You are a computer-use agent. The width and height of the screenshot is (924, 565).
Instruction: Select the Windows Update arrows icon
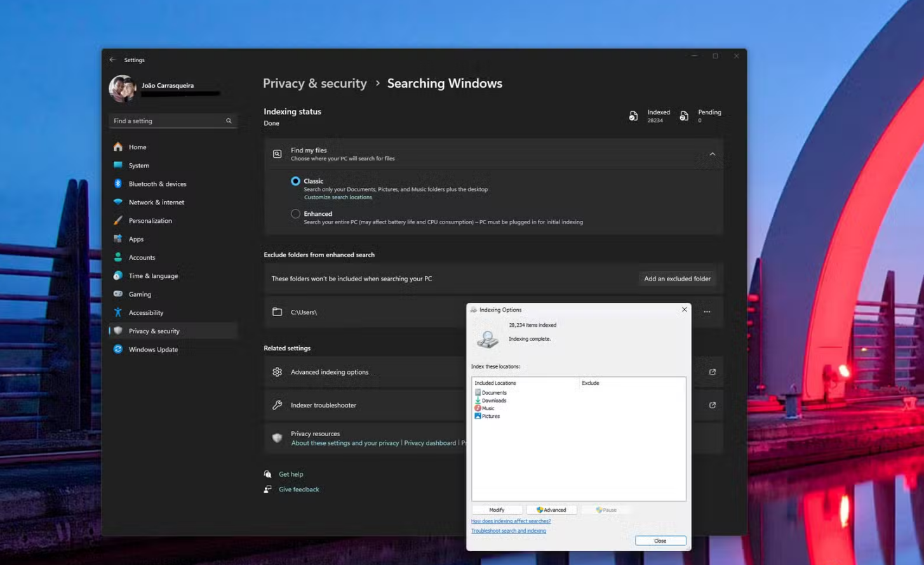(118, 349)
